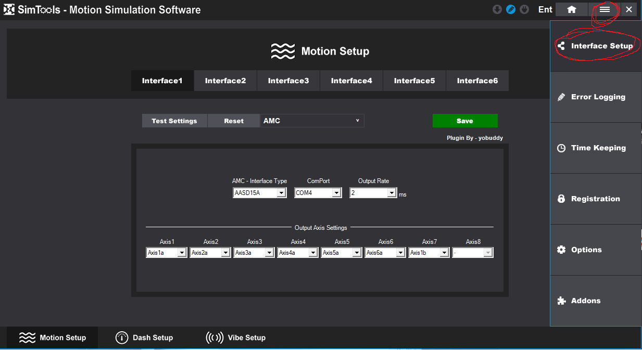Screen dimensions: 642x364
Task: Open the Axis5 dropdown showing Axis5a
Action: (x=341, y=252)
